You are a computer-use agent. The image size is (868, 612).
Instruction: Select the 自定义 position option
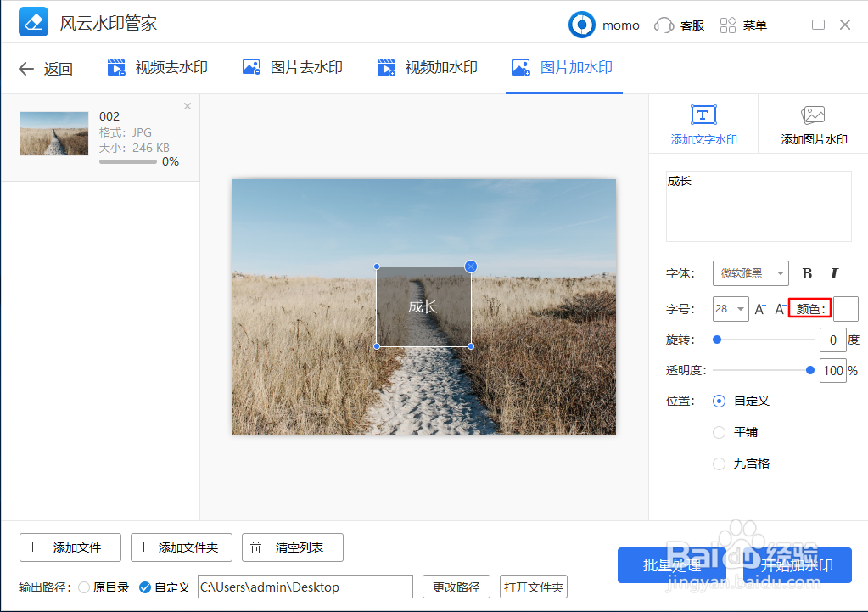click(719, 401)
